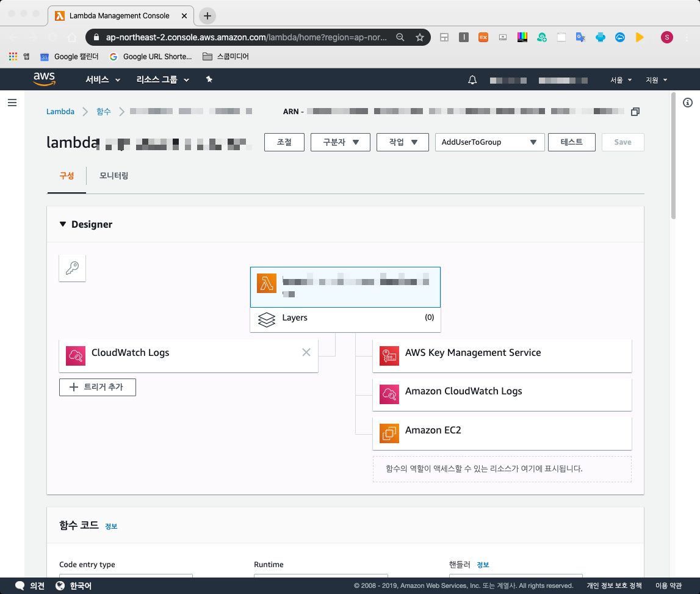Image resolution: width=700 pixels, height=594 pixels.
Task: Click the Layers stack icon
Action: 267,319
